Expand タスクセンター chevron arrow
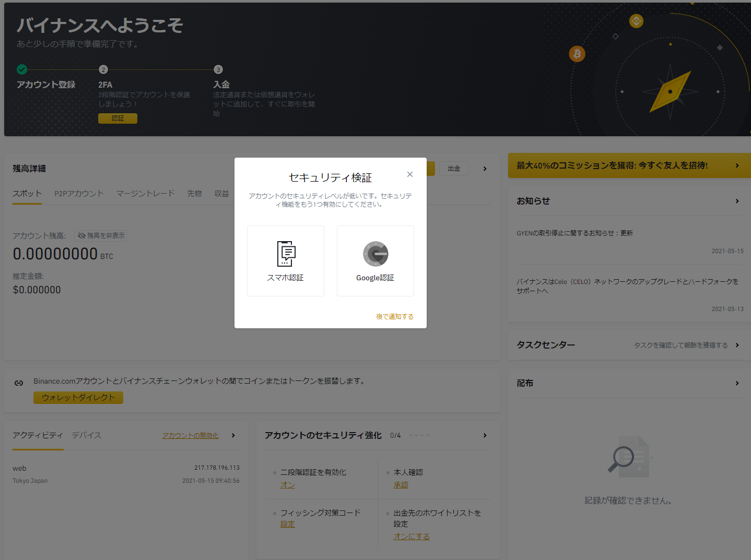Viewport: 751px width, 560px height. point(737,345)
